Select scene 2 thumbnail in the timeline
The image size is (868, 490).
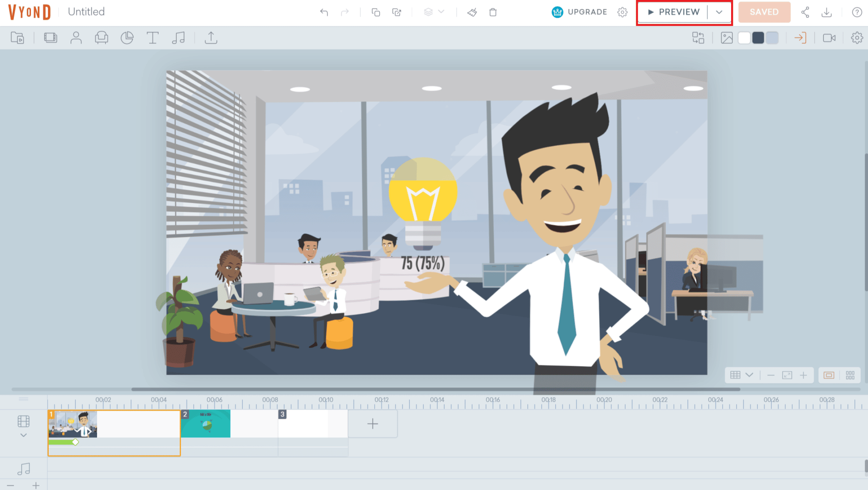(206, 423)
